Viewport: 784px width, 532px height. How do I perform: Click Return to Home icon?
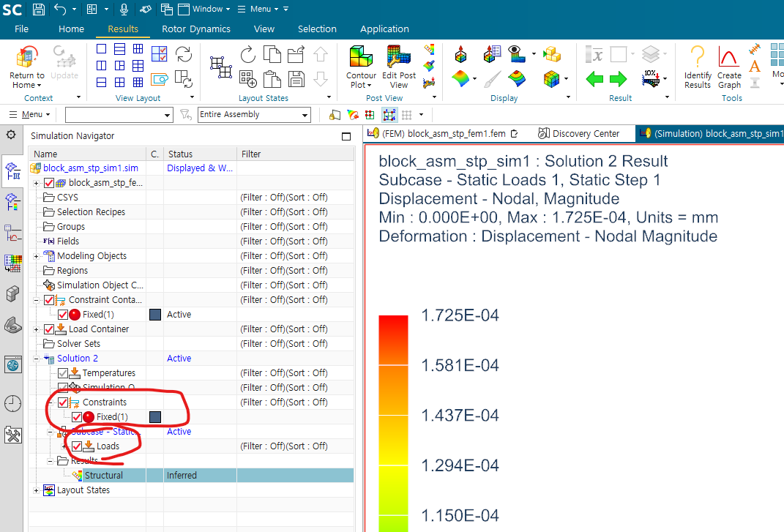click(x=27, y=67)
